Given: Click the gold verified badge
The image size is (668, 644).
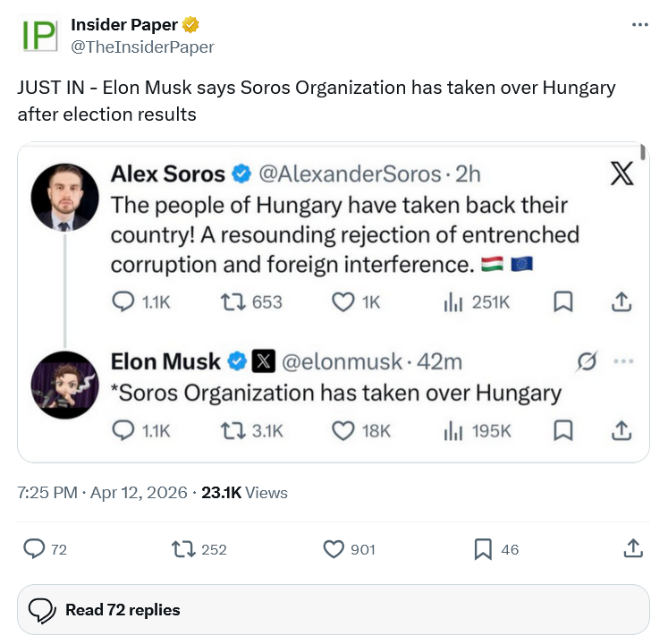Looking at the screenshot, I should (190, 25).
